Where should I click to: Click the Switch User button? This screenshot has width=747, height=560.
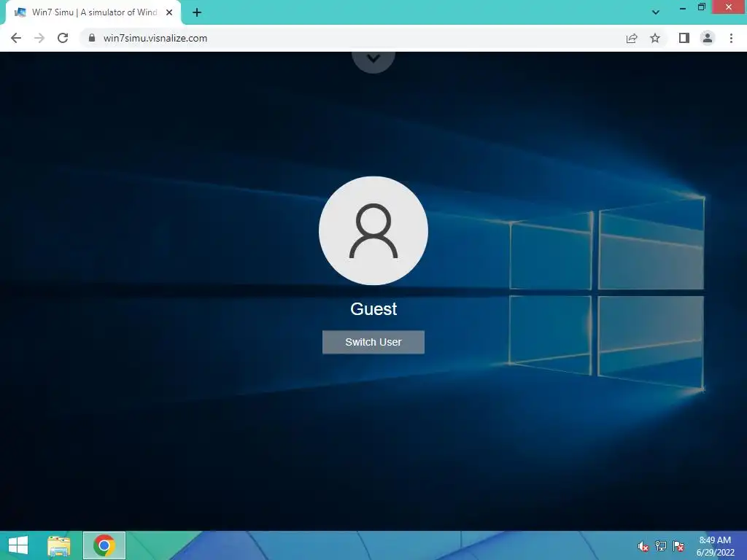(x=373, y=342)
